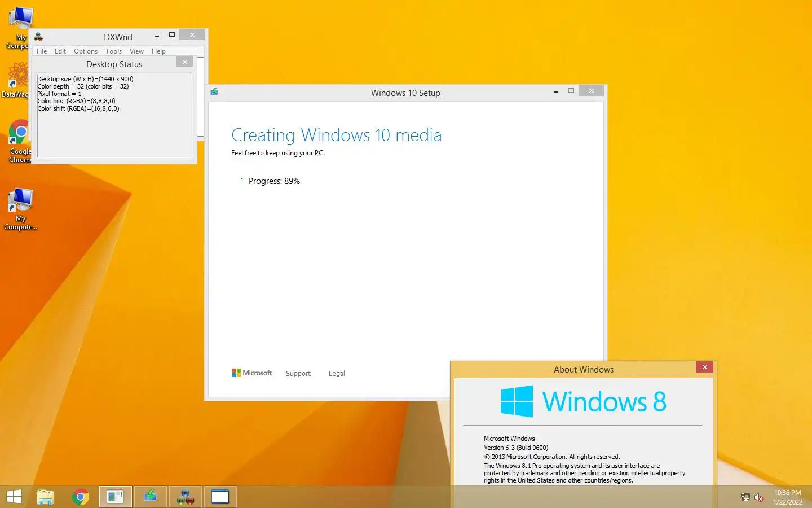Select the My Compute... shortcut below Chrome

(x=21, y=209)
